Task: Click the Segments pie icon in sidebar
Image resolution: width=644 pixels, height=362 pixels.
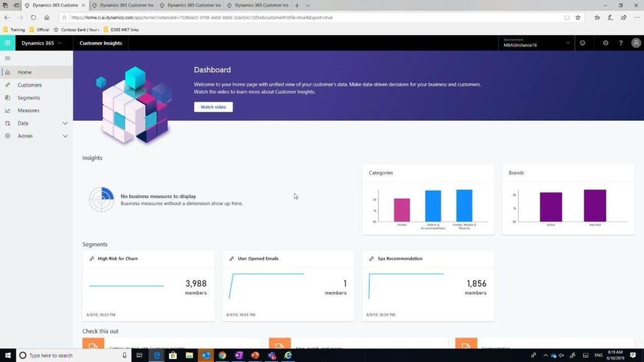Action: tap(8, 97)
